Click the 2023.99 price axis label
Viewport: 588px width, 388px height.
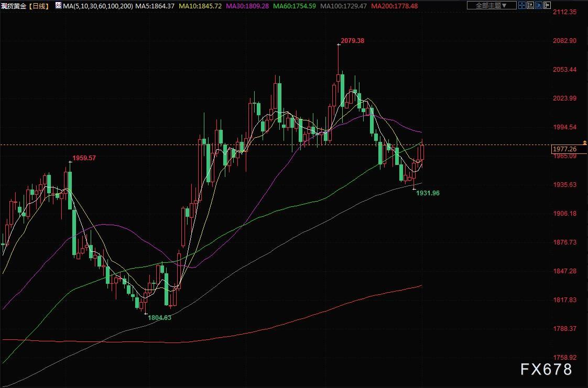[565, 98]
